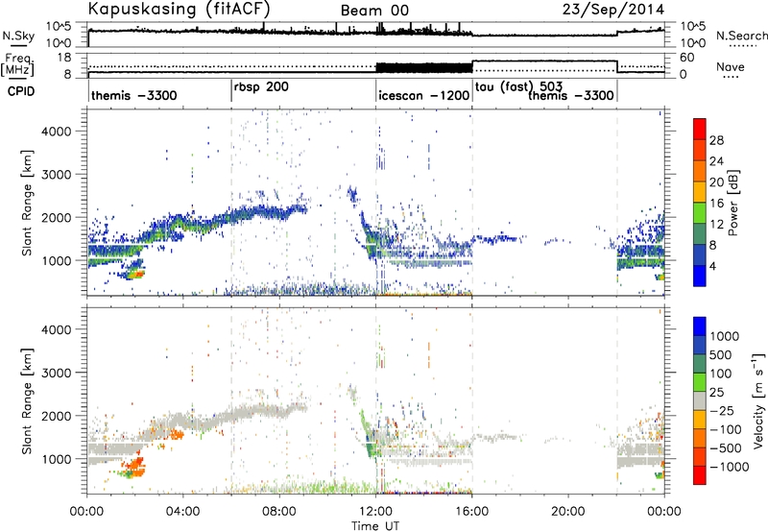Select the "Freq. [MHz]" axis label
This screenshot has height=532, width=768.
pos(17,64)
